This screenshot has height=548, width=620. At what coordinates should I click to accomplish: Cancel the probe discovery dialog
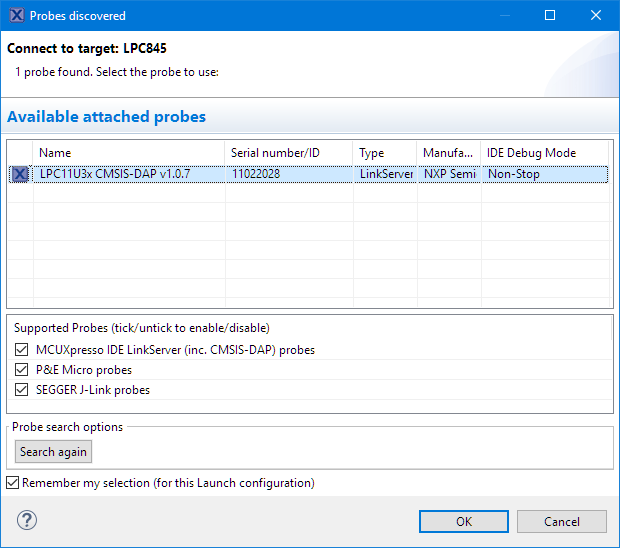coord(562,521)
